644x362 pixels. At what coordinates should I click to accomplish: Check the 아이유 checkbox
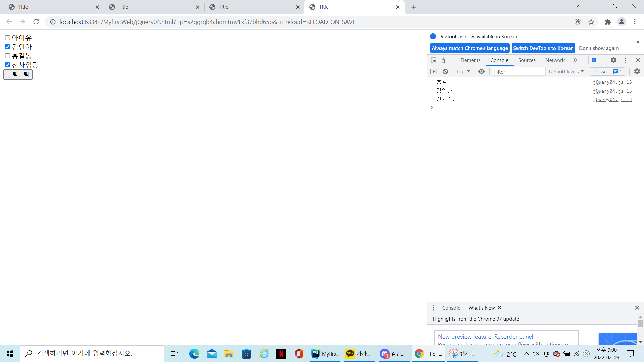[7, 38]
